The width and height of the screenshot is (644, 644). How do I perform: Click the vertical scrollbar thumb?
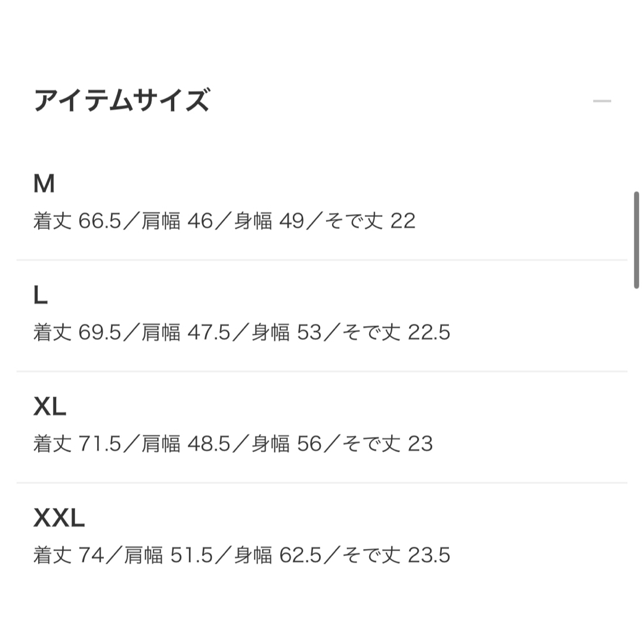tap(636, 240)
